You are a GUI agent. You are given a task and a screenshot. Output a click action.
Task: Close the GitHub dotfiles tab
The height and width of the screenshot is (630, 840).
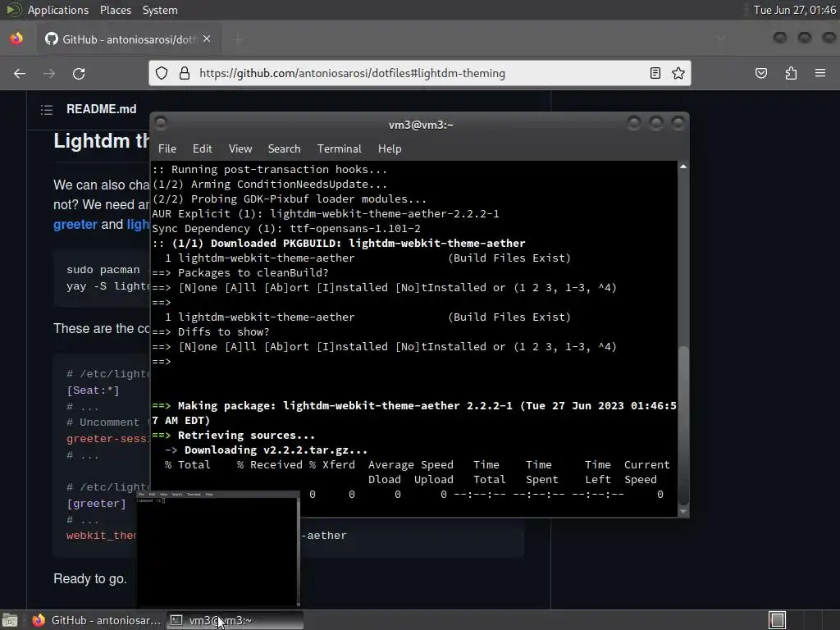[207, 39]
